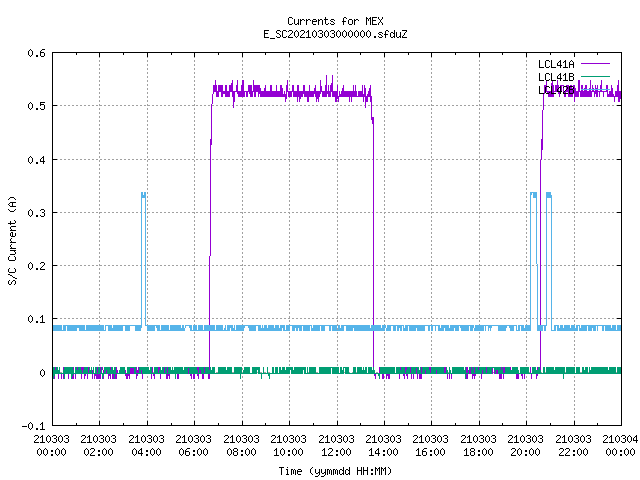Click the -0.1 y-axis tick label
The height and width of the screenshot is (480, 640).
click(33, 426)
